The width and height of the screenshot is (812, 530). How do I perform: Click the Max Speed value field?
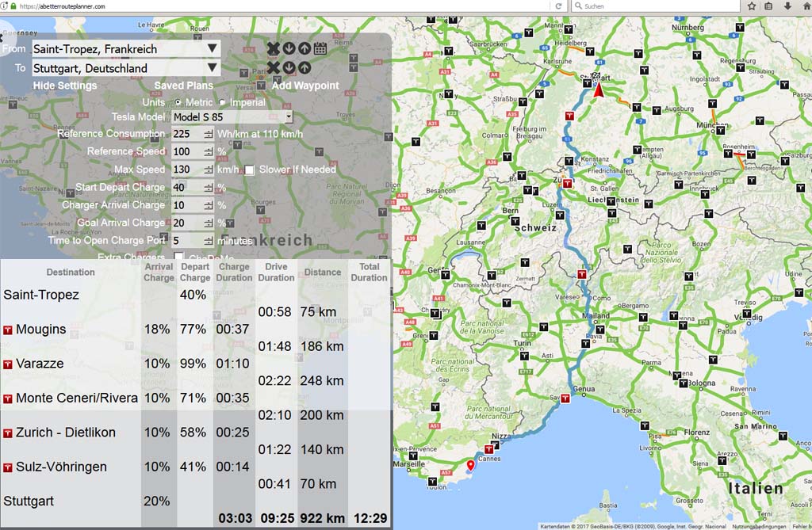(x=187, y=170)
